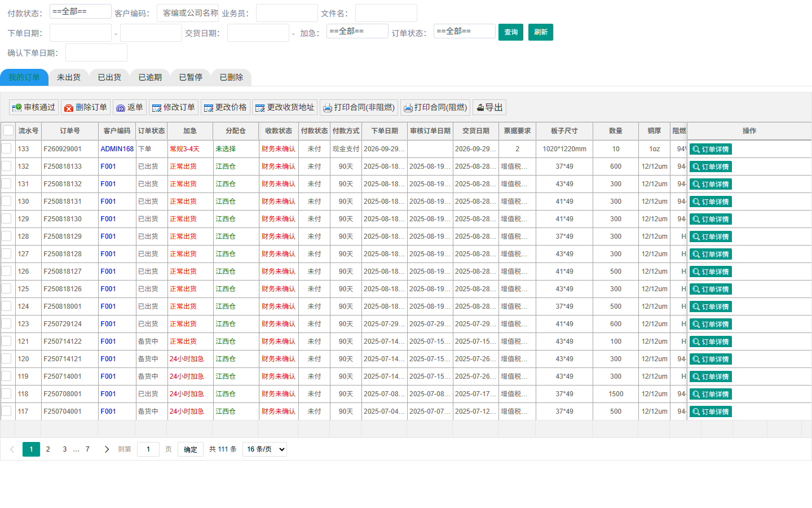Print the flame-retardant contract 打印合同(阻燃)

[x=435, y=107]
